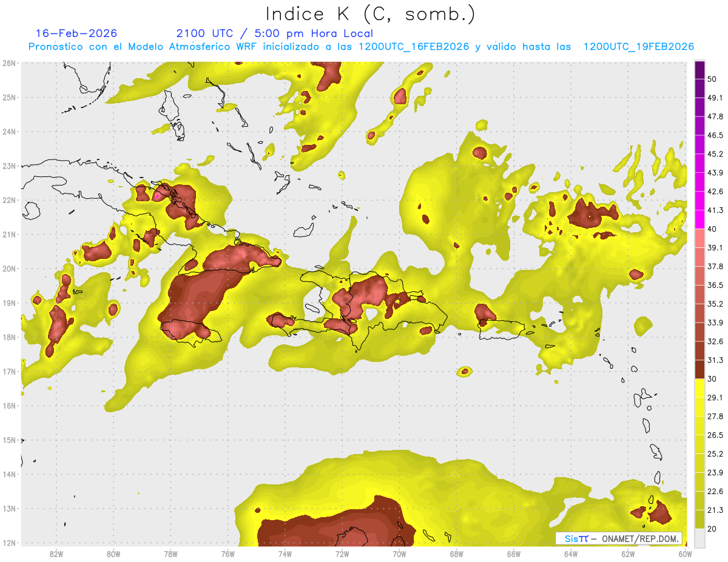The image size is (728, 562).
Task: Click the '25N' latitude label
Action: [9, 98]
